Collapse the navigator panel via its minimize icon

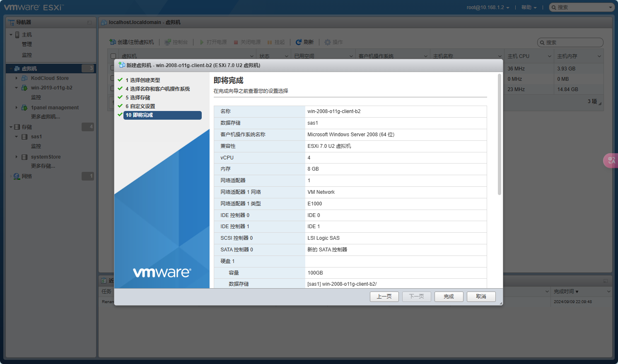89,22
